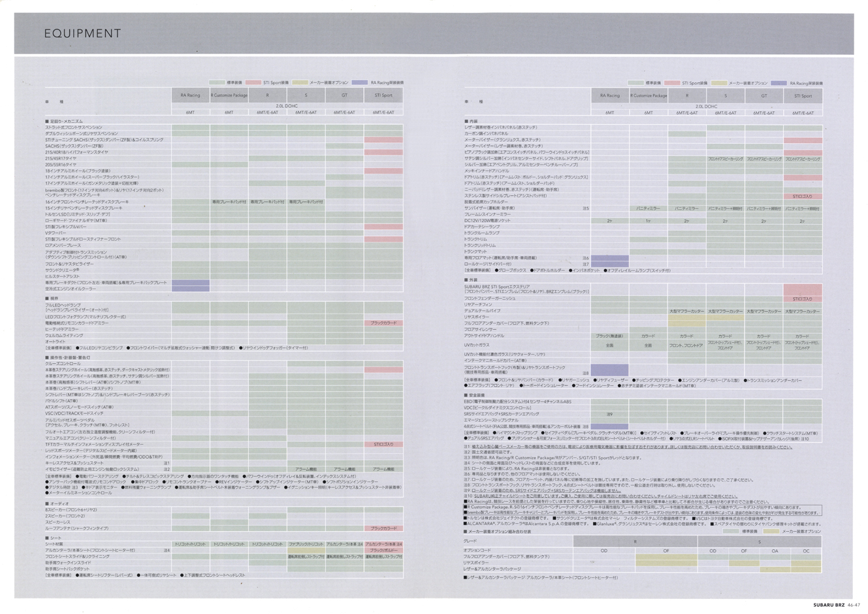Viewport: 868px width, 614px height.
Task: Click the スピーカーレス row label
Action: pyautogui.click(x=58, y=523)
